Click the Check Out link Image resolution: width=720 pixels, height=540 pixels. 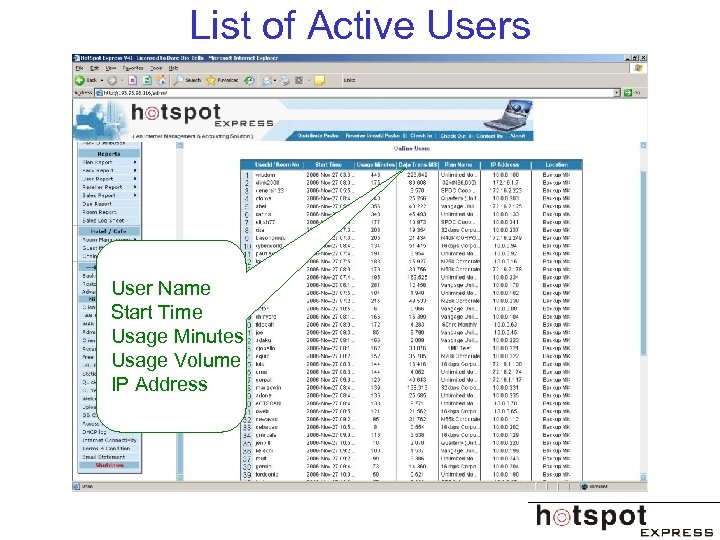(x=453, y=136)
